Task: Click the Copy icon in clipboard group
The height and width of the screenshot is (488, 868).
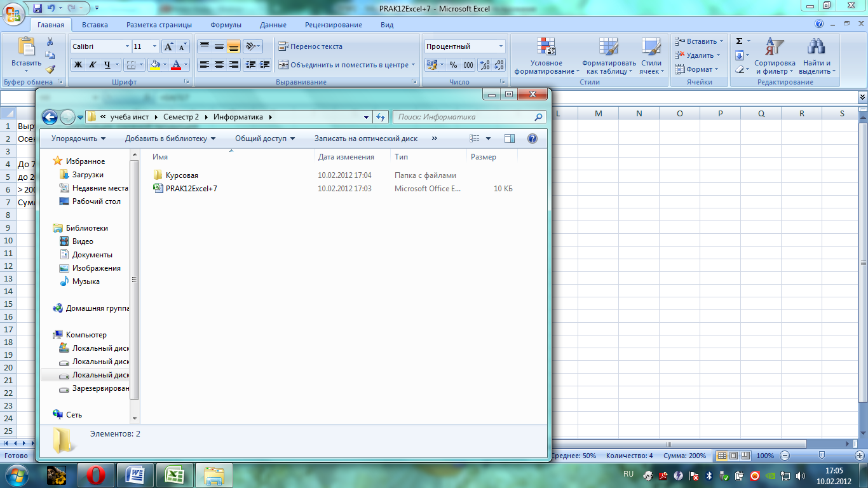Action: [x=50, y=55]
